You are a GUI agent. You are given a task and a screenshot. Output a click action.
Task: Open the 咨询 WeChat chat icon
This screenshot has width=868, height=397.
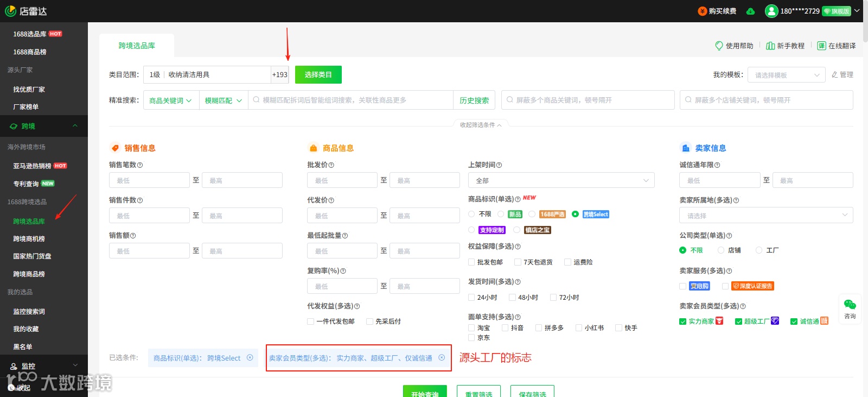(x=850, y=305)
